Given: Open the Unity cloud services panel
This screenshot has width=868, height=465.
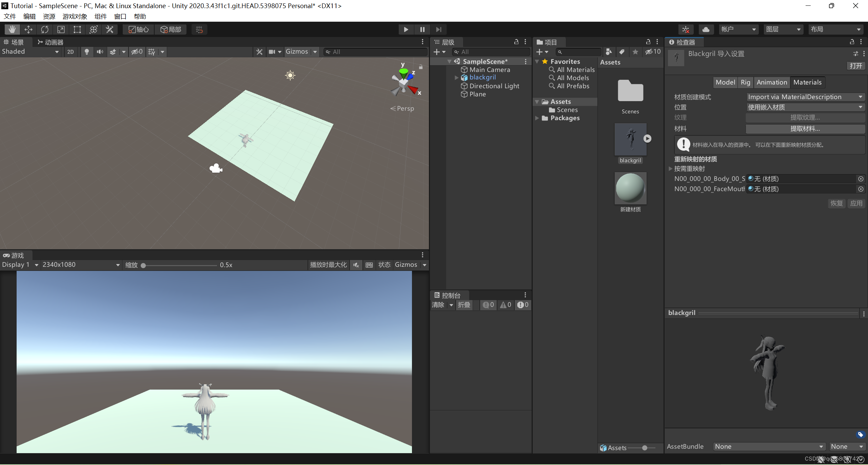Looking at the screenshot, I should pyautogui.click(x=706, y=29).
